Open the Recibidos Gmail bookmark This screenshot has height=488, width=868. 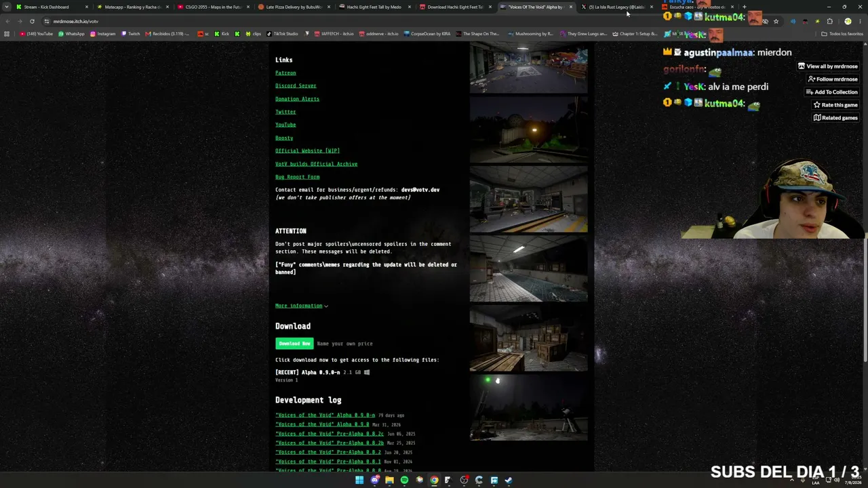tap(167, 34)
